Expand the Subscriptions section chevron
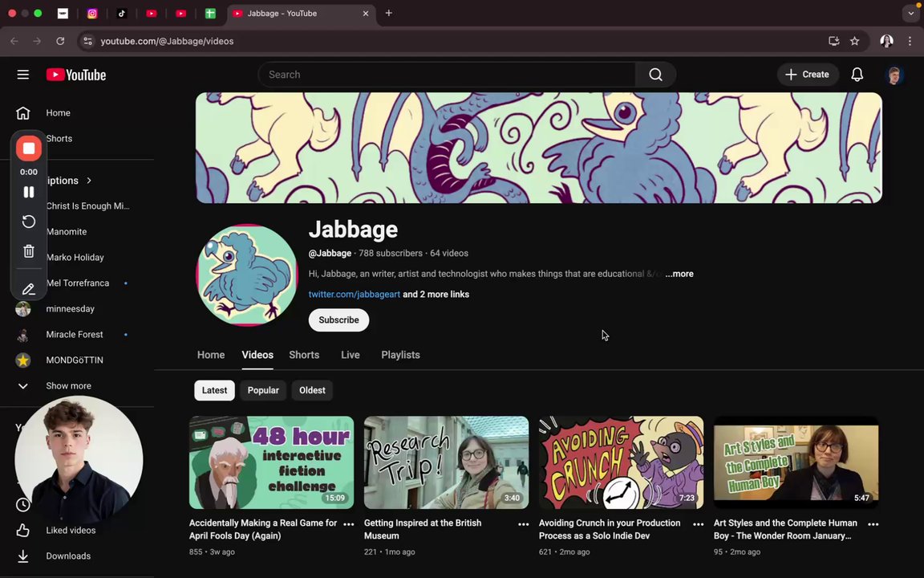Screen dimensions: 924x578 pyautogui.click(x=89, y=181)
